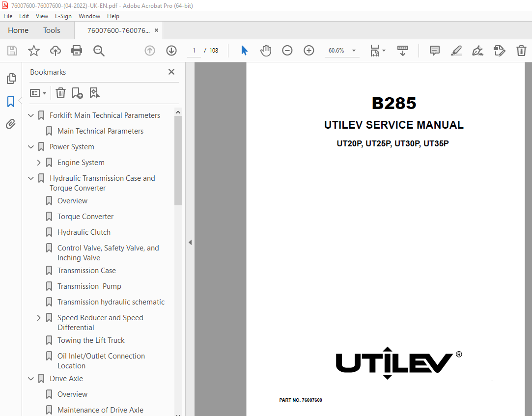The width and height of the screenshot is (532, 416).
Task: Jump to Hydraulic Clutch bookmark
Action: (84, 232)
